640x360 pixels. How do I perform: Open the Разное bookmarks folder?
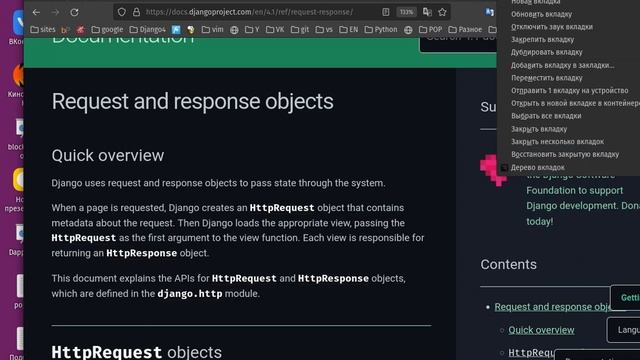(x=465, y=29)
